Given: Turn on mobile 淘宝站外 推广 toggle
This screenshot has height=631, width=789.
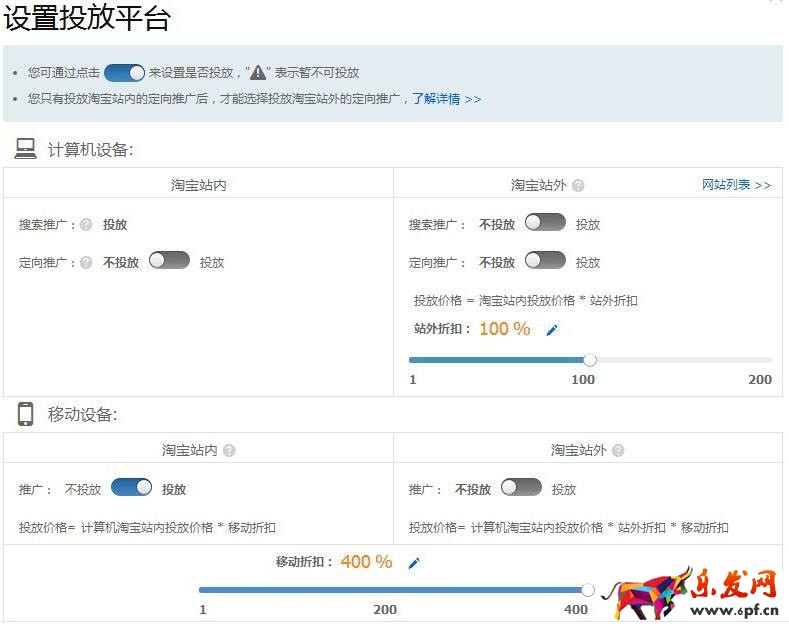Looking at the screenshot, I should [521, 488].
